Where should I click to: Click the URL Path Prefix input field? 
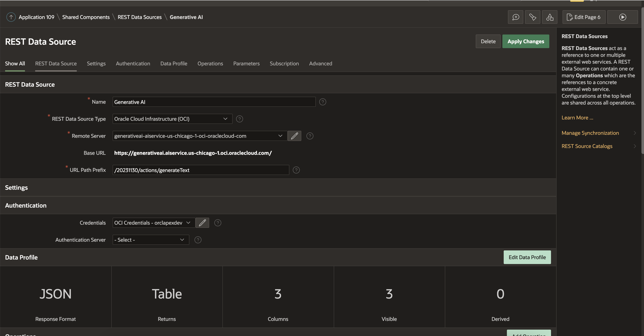pos(200,170)
